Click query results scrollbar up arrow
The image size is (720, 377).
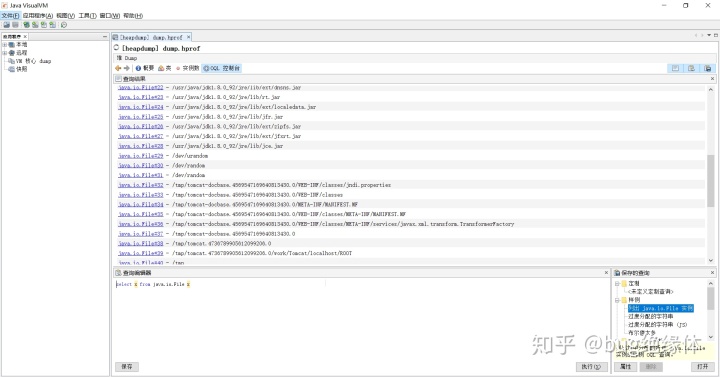pyautogui.click(x=711, y=89)
